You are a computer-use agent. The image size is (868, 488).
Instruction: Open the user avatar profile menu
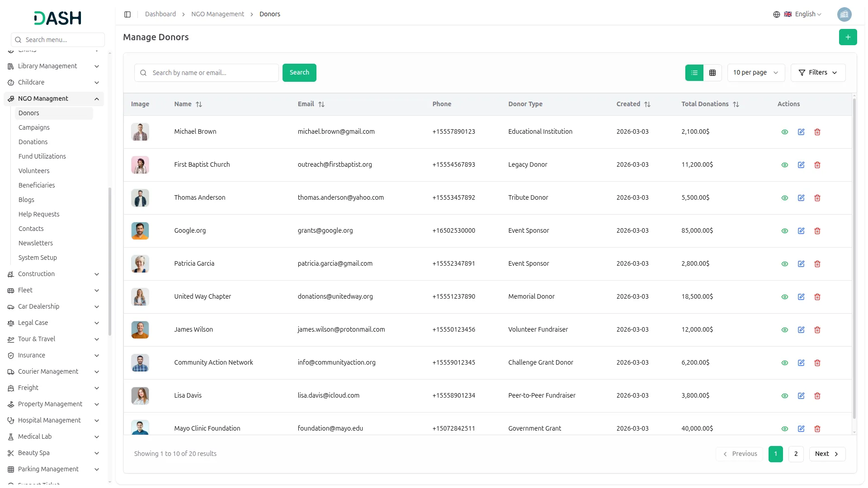[x=844, y=14]
